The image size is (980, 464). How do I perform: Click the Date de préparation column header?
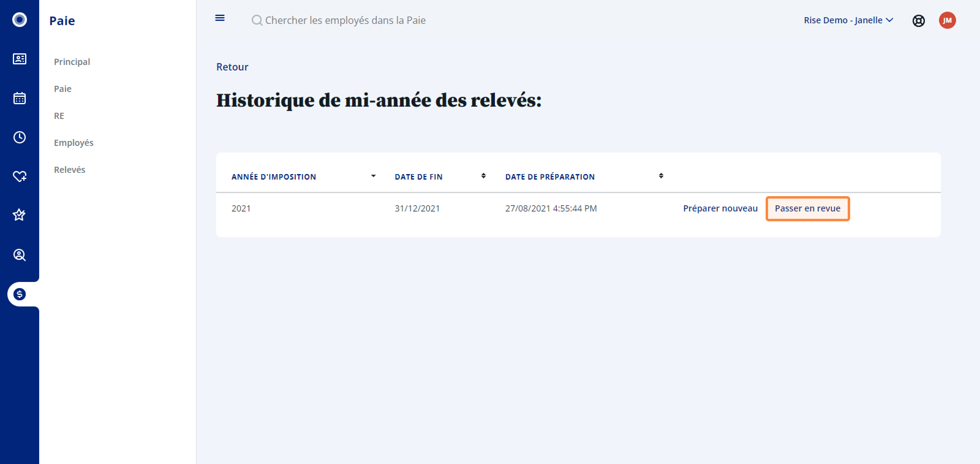pyautogui.click(x=550, y=177)
